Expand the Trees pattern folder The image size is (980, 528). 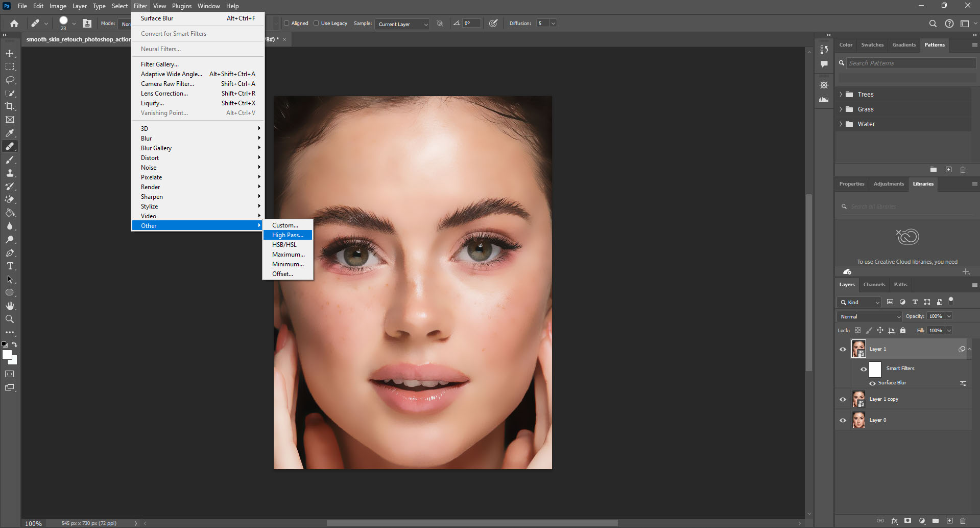(841, 95)
